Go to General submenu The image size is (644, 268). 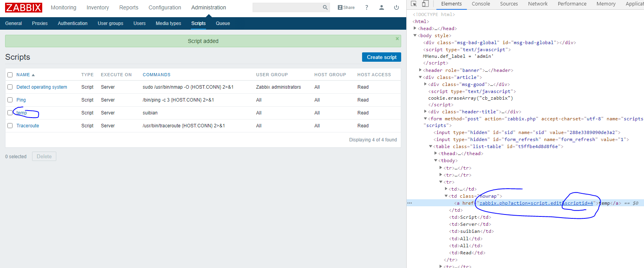click(14, 23)
